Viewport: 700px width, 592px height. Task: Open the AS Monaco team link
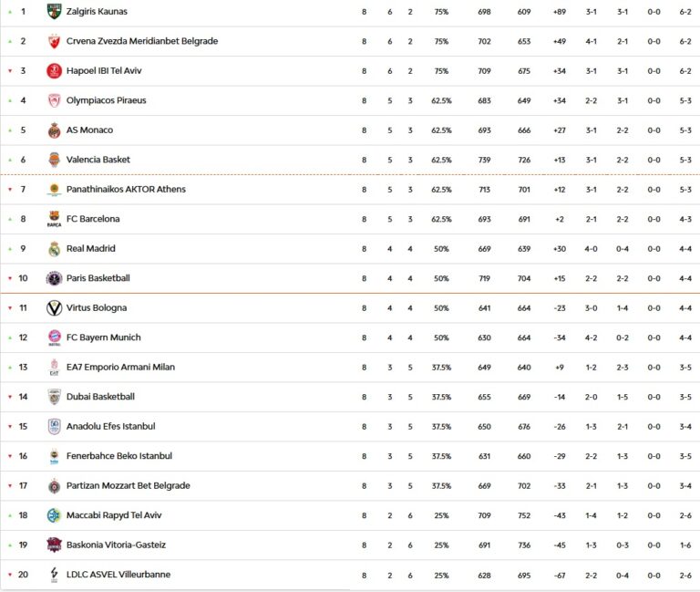pyautogui.click(x=89, y=130)
